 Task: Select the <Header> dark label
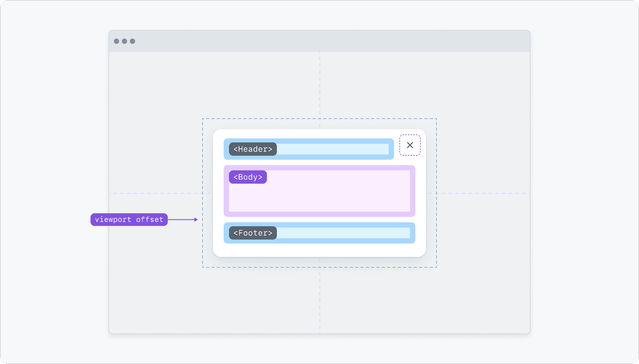[253, 149]
